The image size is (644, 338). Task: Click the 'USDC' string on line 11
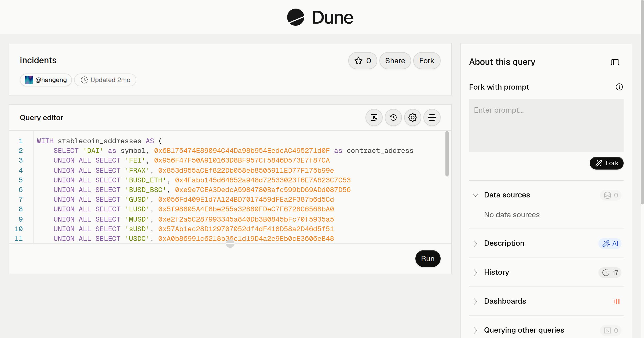(x=137, y=239)
